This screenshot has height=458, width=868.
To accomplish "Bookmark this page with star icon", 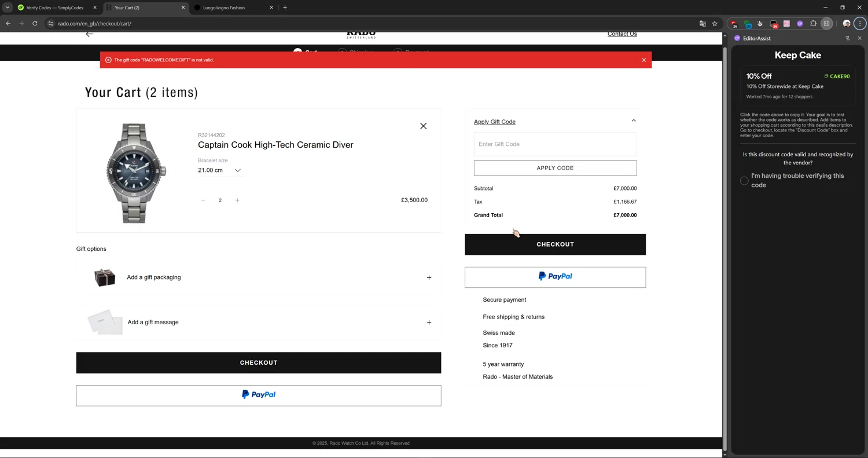I will 715,24.
